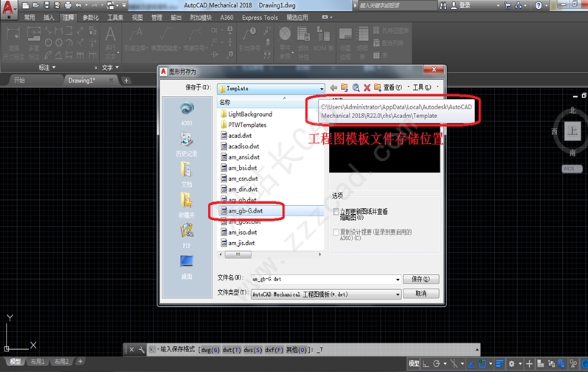Toggle polar tracking icon in status bar
The width and height of the screenshot is (588, 372).
click(437, 364)
